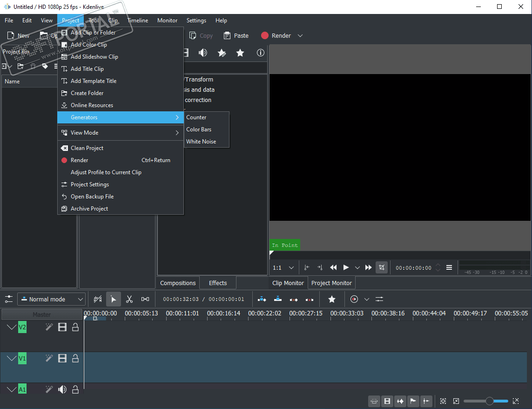Click Insert Clip Zone in Timeline icon
The width and height of the screenshot is (532, 409).
(262, 299)
